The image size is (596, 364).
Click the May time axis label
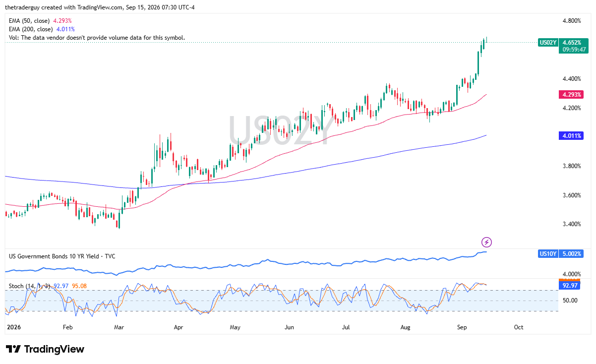(235, 327)
